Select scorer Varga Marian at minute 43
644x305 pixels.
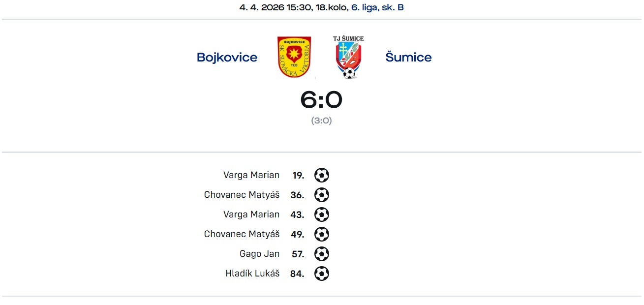[x=251, y=214]
